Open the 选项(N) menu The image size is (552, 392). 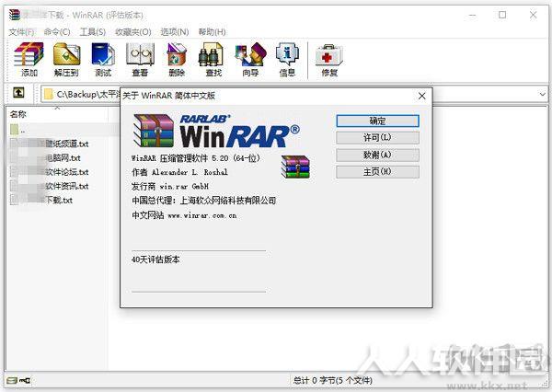click(175, 32)
